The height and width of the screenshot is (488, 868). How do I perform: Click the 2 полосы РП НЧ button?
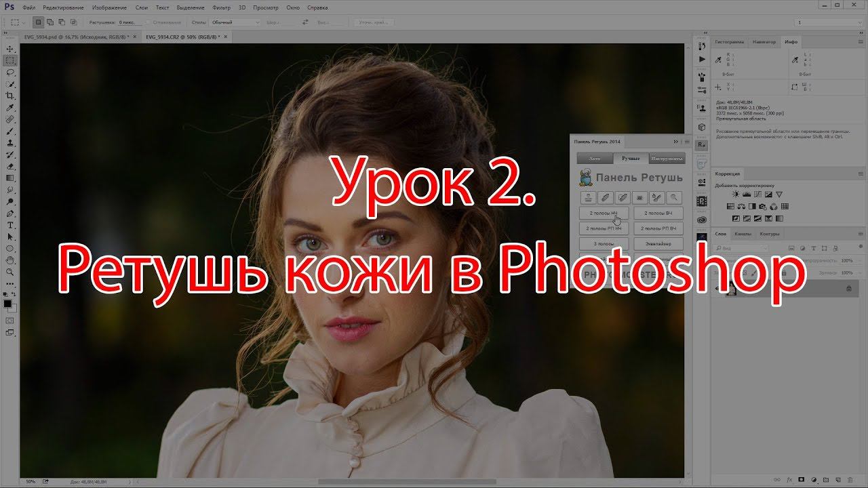pyautogui.click(x=605, y=228)
